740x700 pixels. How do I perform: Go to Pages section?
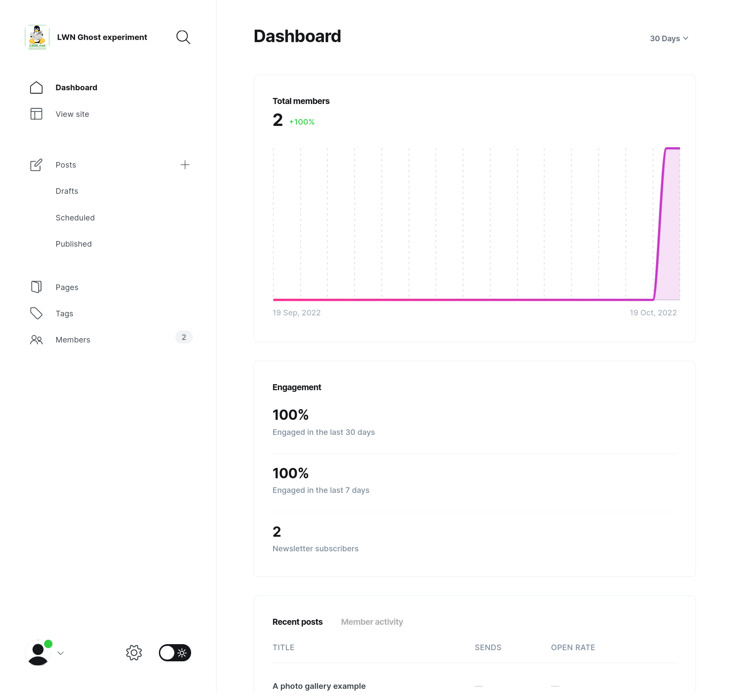point(67,287)
